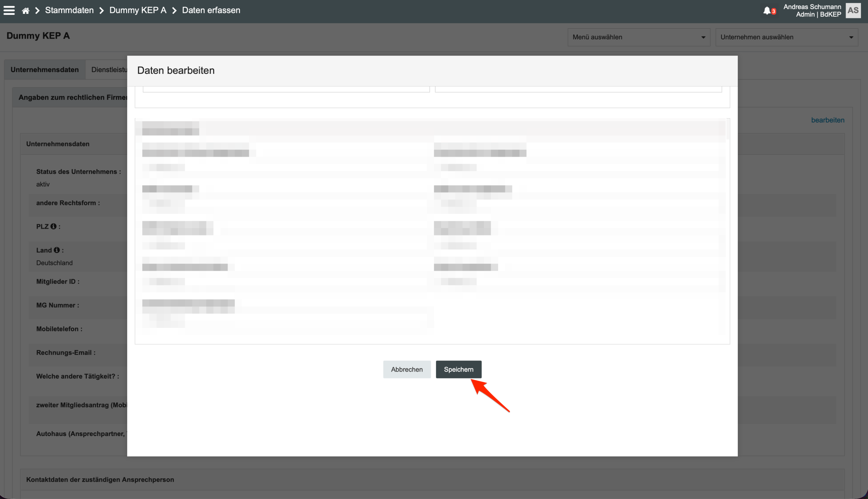Click the bearbeiten link

click(x=828, y=120)
